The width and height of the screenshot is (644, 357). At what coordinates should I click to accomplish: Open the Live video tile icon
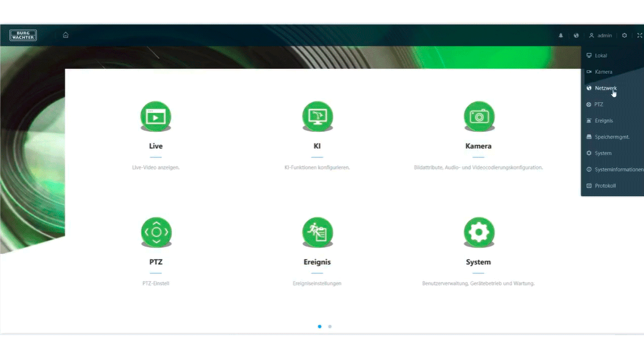click(x=155, y=116)
